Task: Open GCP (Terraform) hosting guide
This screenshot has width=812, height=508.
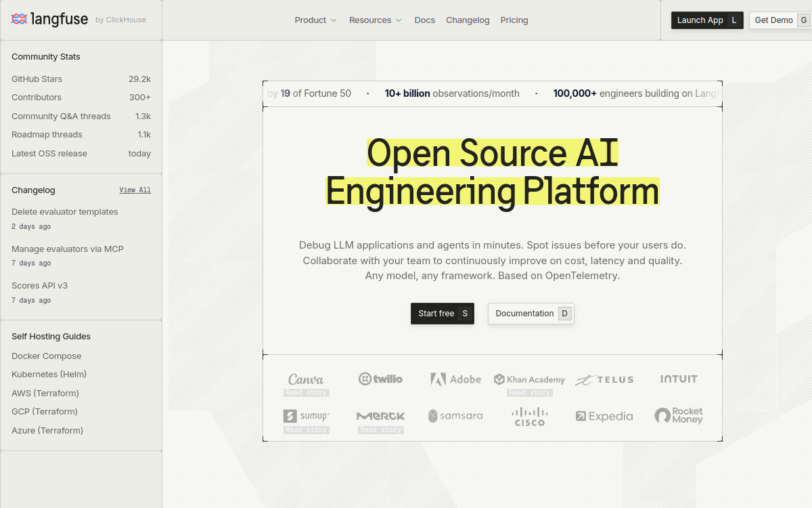Action: pos(45,412)
